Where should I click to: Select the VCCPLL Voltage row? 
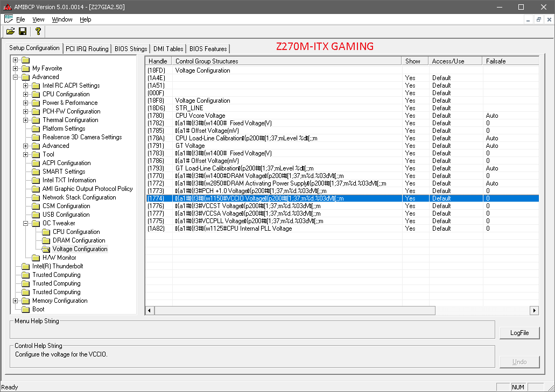click(x=342, y=222)
